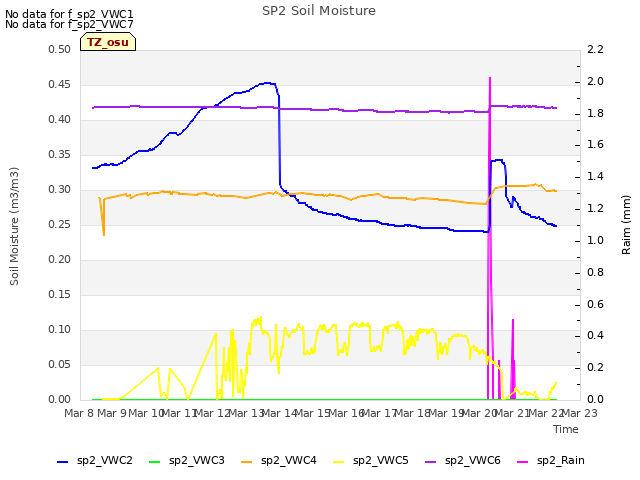Click the chart title SP2 Soil Moisture
Image resolution: width=640 pixels, height=480 pixels.
tap(319, 11)
